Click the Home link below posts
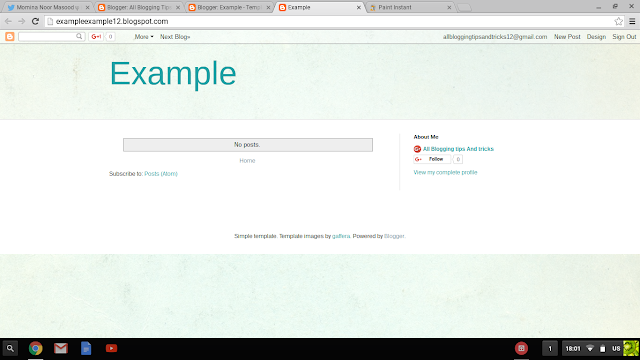Viewport: 640px width, 360px height. pos(247,161)
